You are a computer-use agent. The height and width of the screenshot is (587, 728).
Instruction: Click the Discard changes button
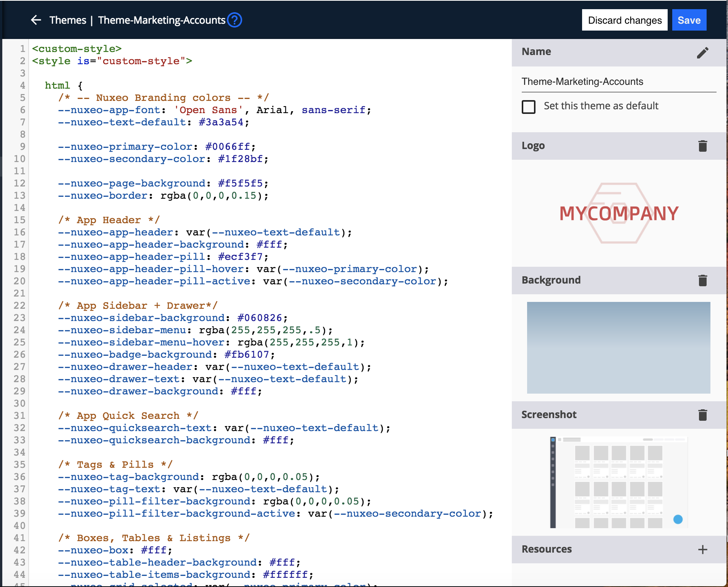pos(624,20)
